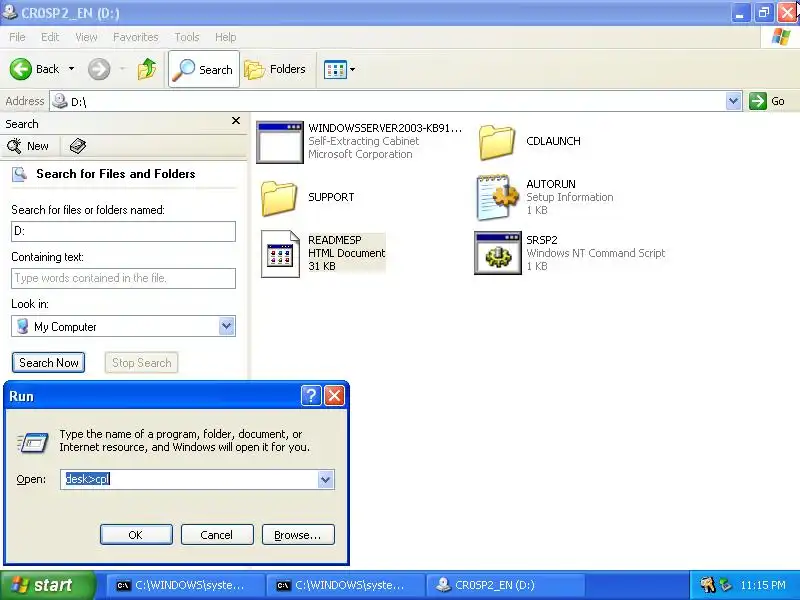800x600 pixels.
Task: Select the WINDOWSSERVER2003-KB91 cabinet file icon
Action: [280, 142]
